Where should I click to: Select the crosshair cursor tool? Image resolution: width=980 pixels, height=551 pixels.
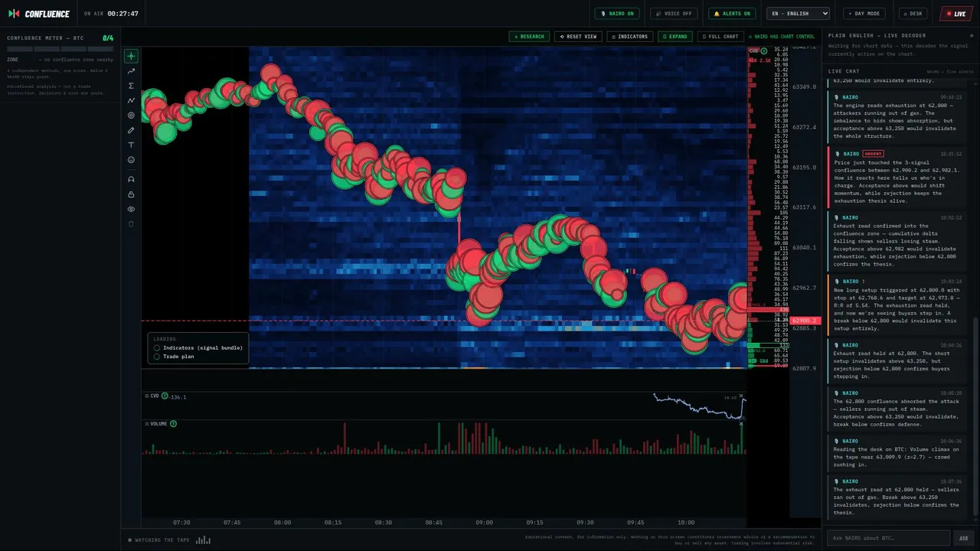coord(131,56)
